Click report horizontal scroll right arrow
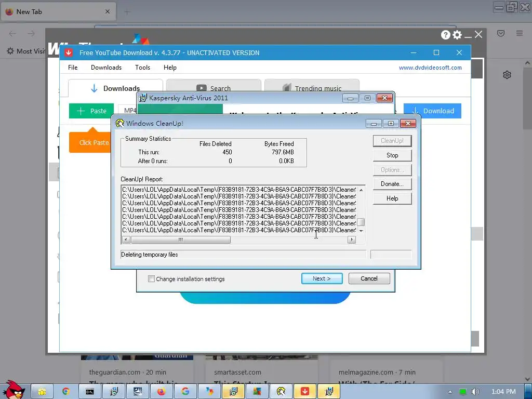532x399 pixels. [x=352, y=240]
